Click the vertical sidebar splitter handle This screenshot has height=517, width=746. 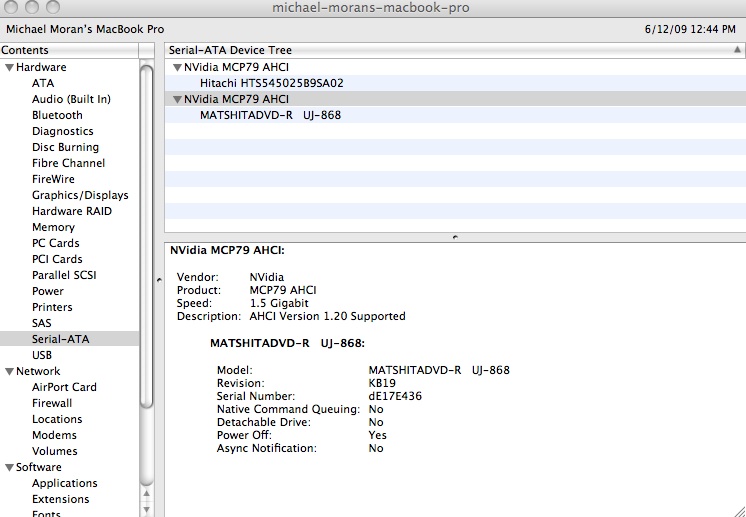click(x=159, y=280)
